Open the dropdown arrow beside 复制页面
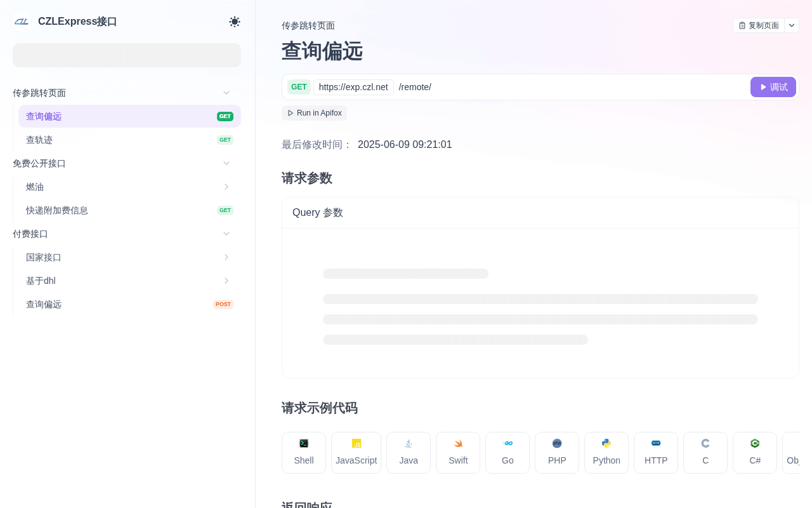Viewport: 812px width, 508px height. click(x=792, y=25)
